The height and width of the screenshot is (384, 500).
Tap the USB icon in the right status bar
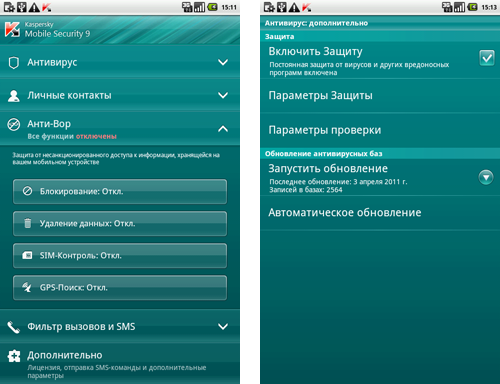(282, 7)
